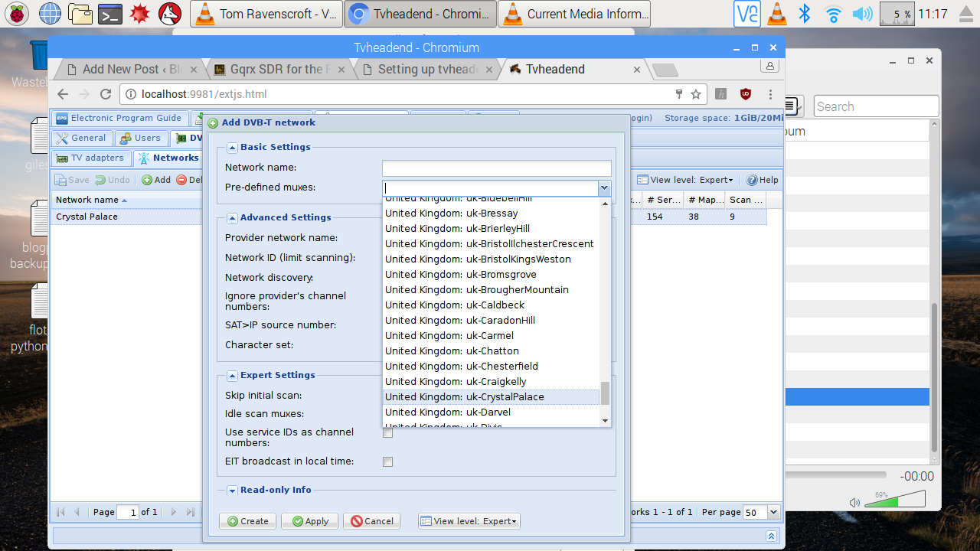The height and width of the screenshot is (551, 980).
Task: Select uk-CrystalPalace from the mux list
Action: point(490,396)
